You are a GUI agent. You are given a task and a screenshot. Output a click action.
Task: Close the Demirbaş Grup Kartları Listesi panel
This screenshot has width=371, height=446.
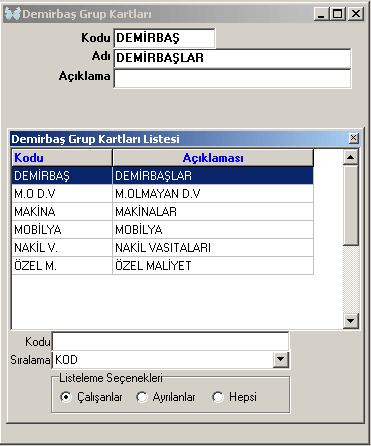[353, 138]
